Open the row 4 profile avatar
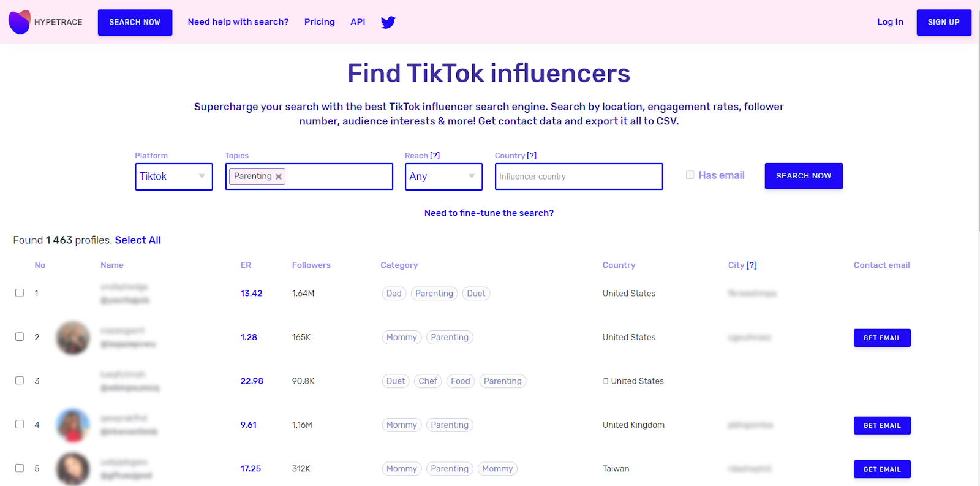The image size is (980, 486). pos(73,425)
